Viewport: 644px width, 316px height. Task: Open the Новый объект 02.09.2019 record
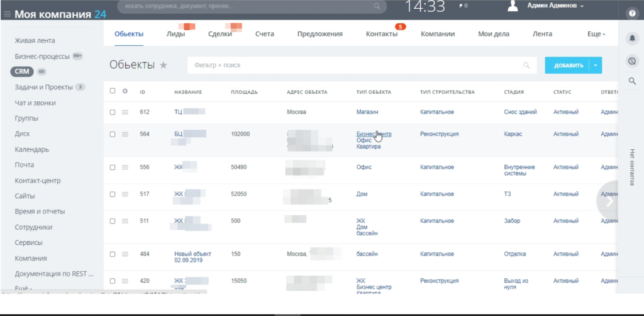[192, 257]
